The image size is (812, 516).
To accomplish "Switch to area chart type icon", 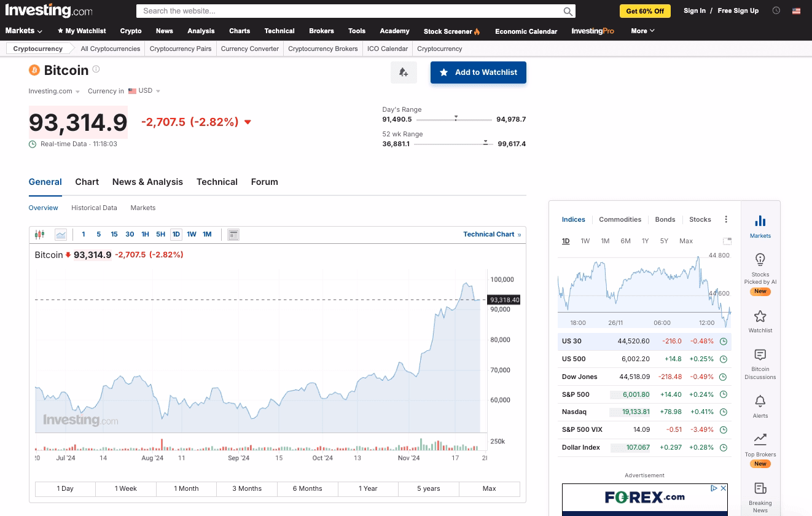I will (61, 234).
